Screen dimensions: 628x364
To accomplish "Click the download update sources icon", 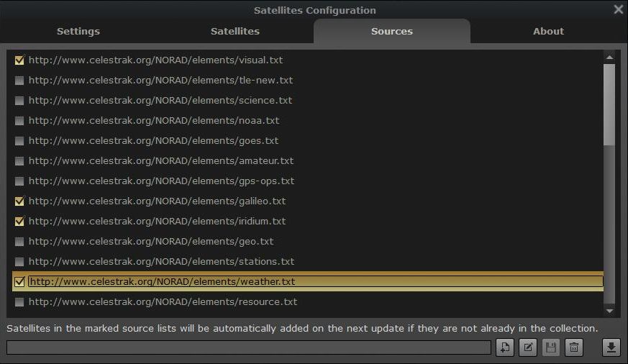I will point(611,348).
